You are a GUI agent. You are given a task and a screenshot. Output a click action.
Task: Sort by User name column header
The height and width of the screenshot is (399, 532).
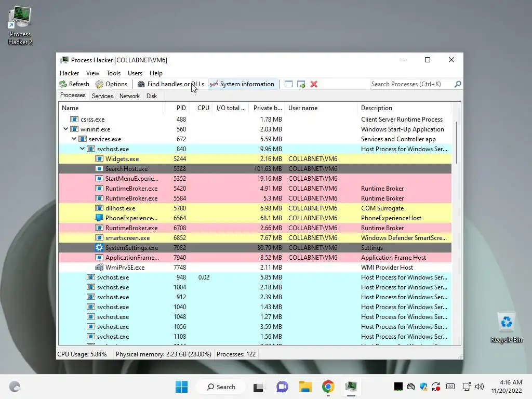click(321, 108)
